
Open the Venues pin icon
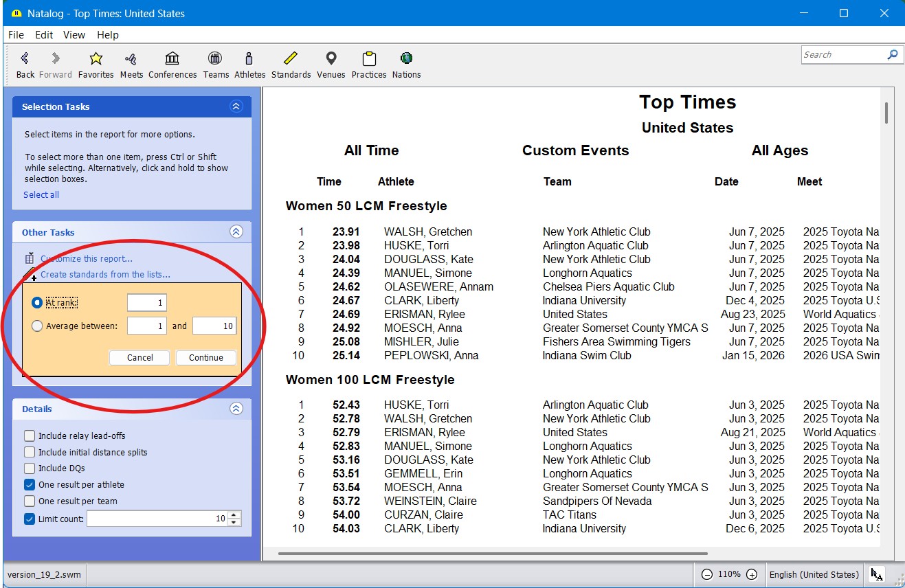[331, 59]
